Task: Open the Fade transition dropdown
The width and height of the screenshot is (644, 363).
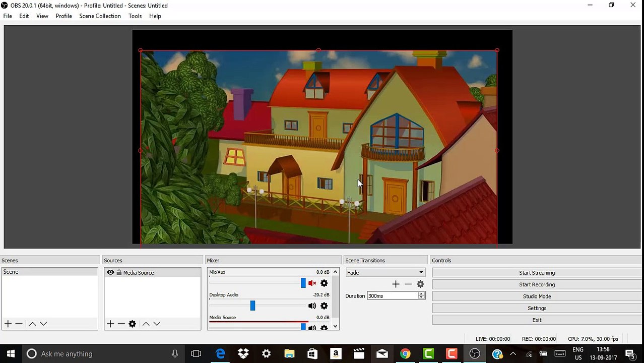Action: (385, 273)
